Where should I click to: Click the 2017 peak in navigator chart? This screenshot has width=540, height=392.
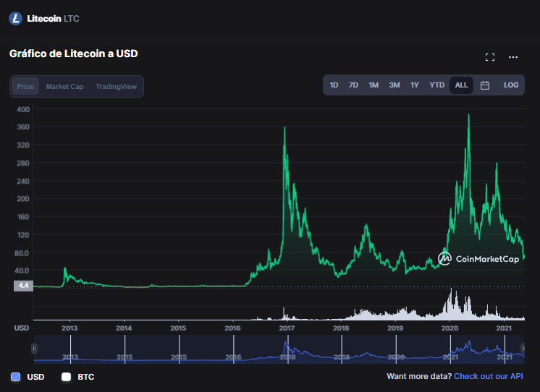(x=285, y=343)
